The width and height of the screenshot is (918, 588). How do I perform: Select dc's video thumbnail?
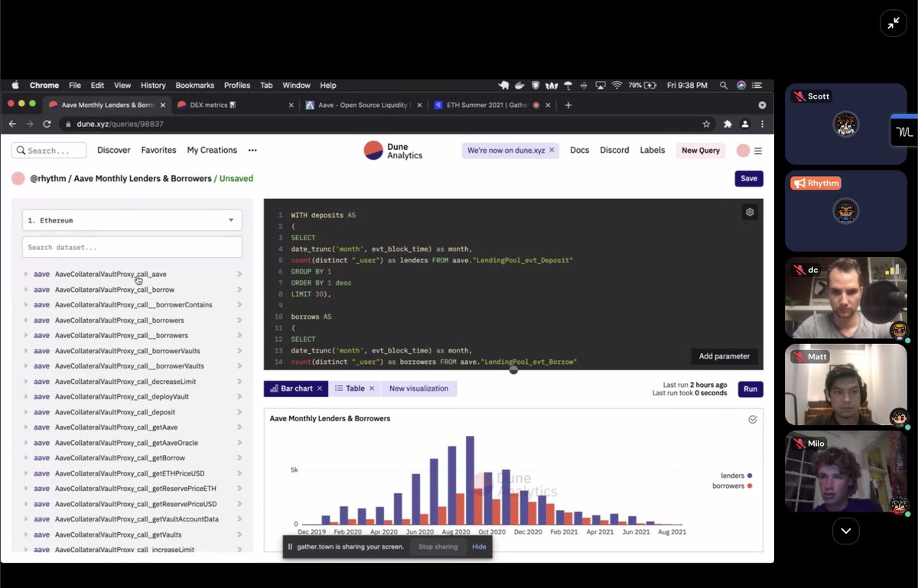point(846,298)
